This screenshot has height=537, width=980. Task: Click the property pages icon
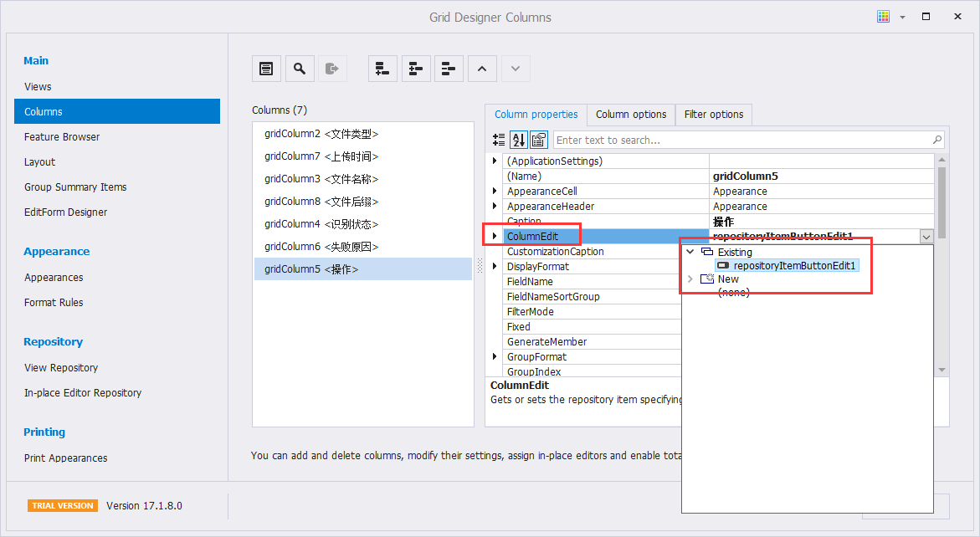click(x=538, y=140)
